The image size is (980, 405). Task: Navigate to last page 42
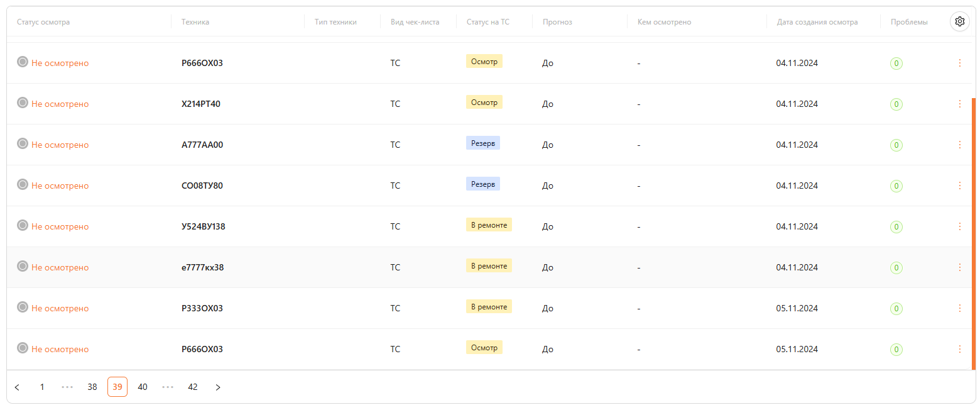point(193,387)
